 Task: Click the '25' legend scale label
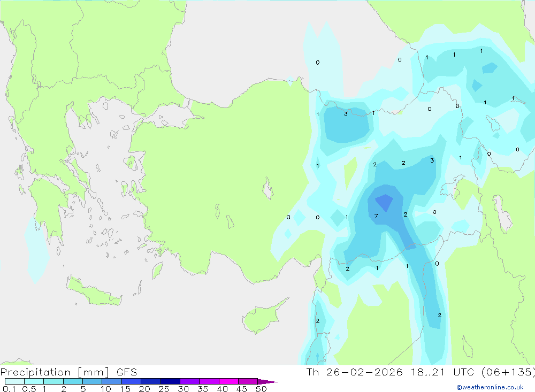point(164,389)
